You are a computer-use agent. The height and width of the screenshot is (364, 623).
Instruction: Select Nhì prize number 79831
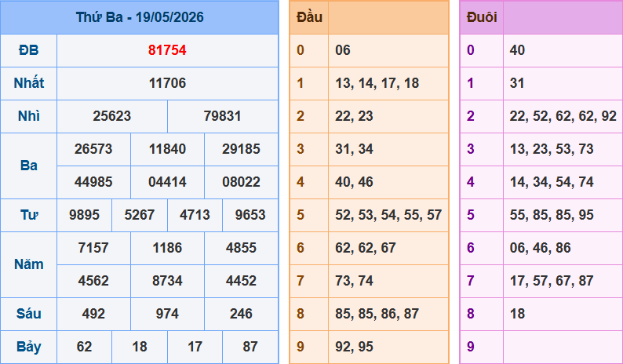coord(223,116)
